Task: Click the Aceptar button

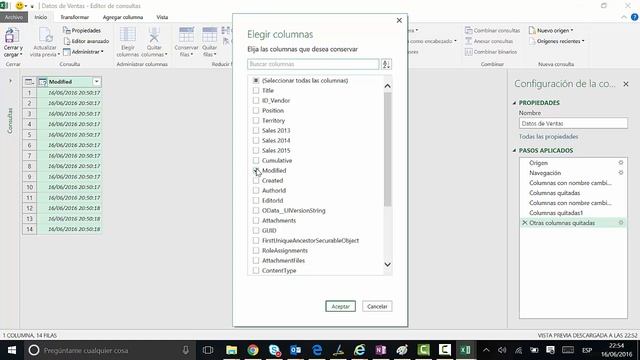Action: point(340,306)
